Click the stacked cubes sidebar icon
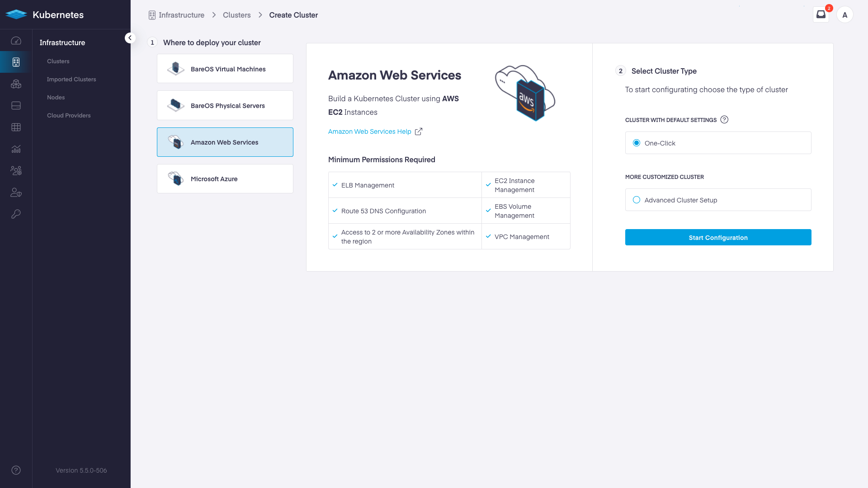868x488 pixels. coord(16,84)
